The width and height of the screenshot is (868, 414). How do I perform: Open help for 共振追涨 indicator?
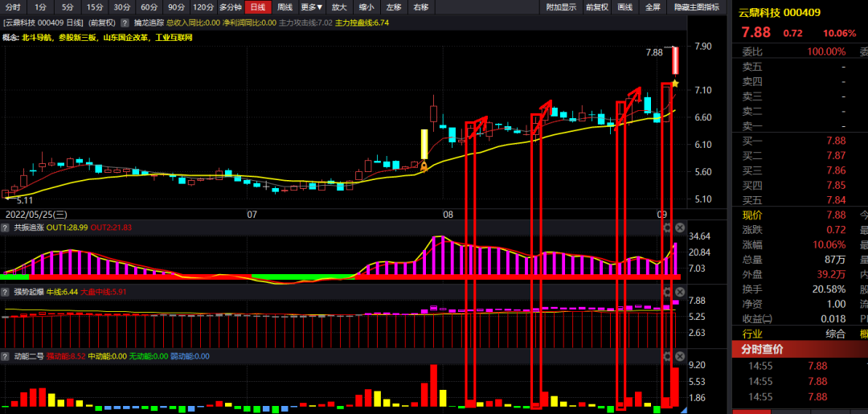click(x=6, y=227)
